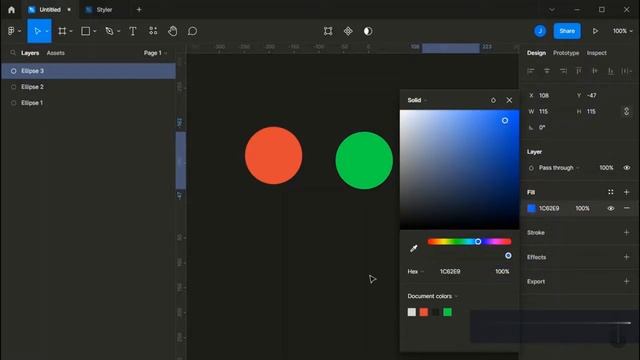Click the eyedropper in color picker
The height and width of the screenshot is (360, 640).
pos(413,248)
